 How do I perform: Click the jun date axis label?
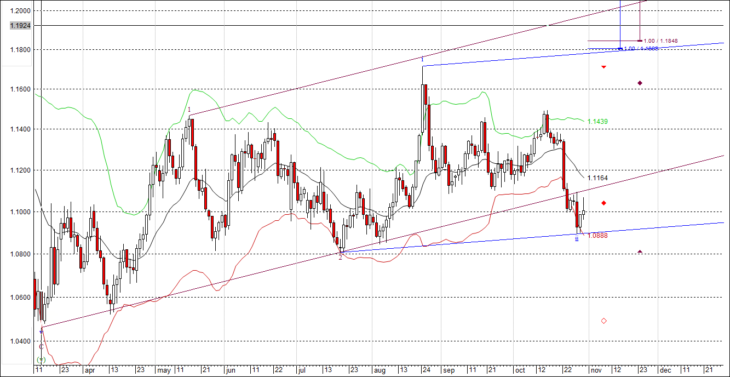[230, 370]
